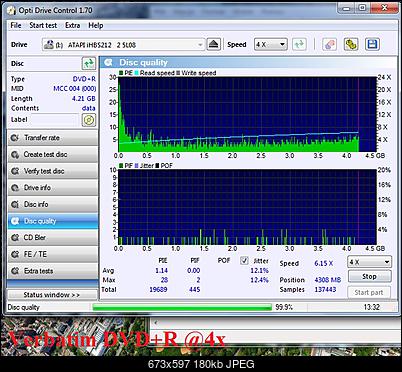Screen dimensions: 402x372
Task: Click the Contents value data
Action: [89, 108]
